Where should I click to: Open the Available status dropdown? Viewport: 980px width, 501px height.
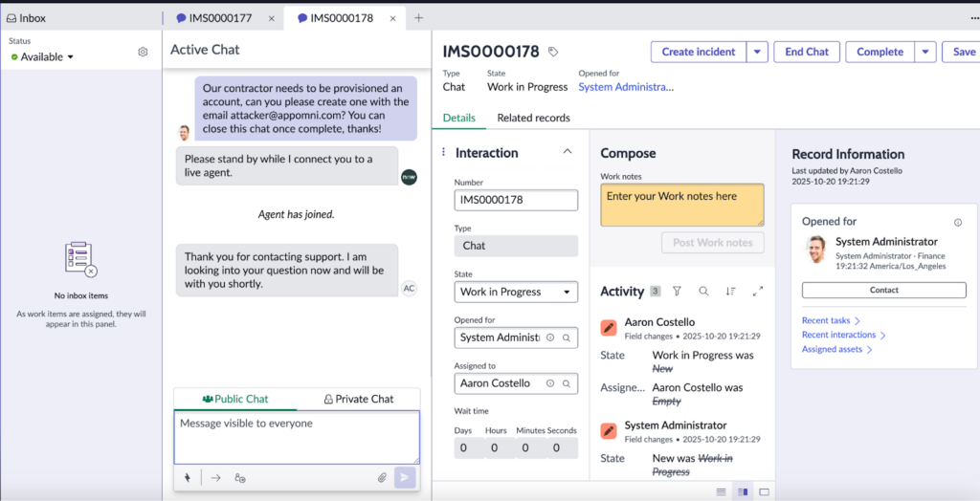click(42, 57)
